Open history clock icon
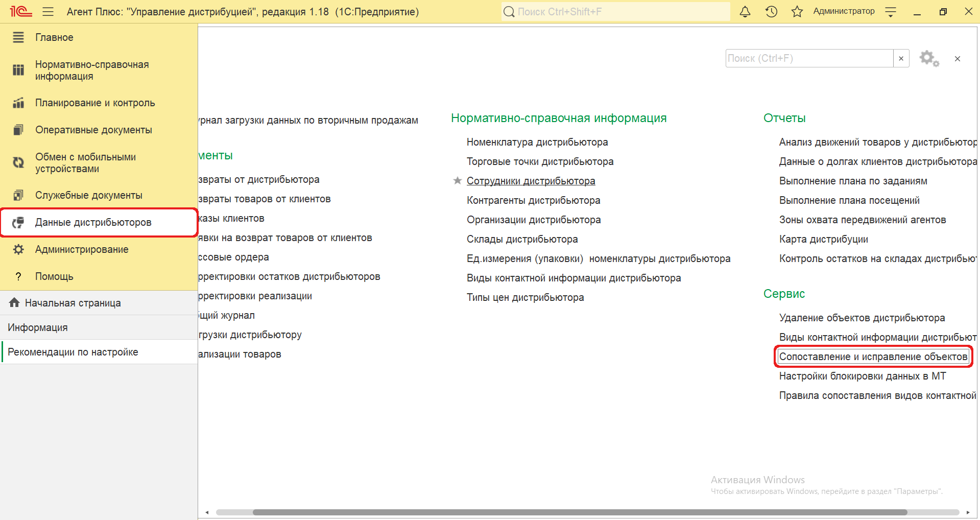Screen dimensions: 980x520 (x=771, y=11)
